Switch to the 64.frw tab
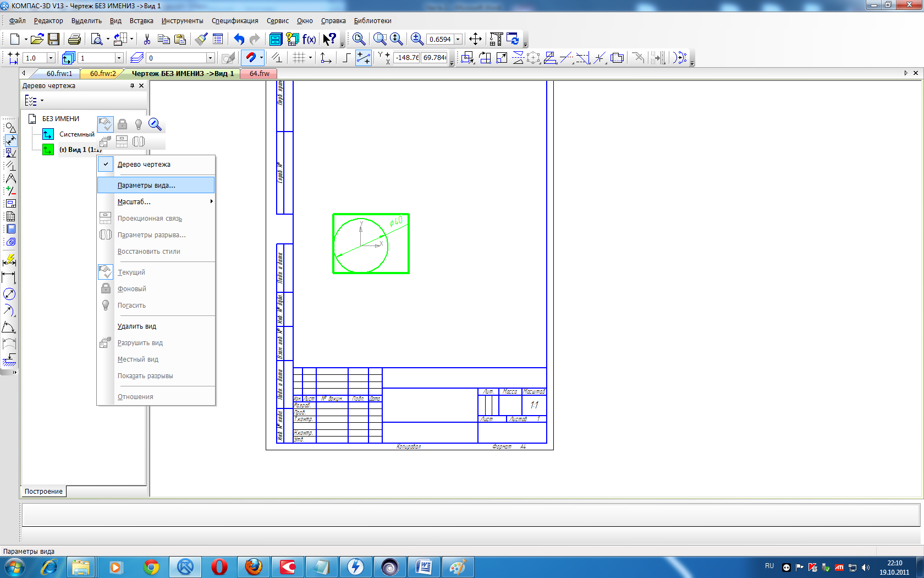The width and height of the screenshot is (924, 578). click(259, 73)
